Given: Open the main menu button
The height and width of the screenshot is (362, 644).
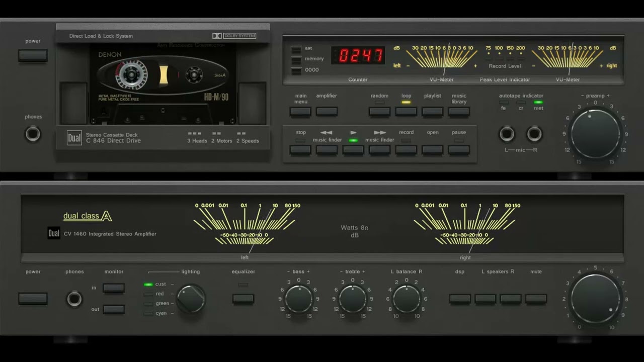Looking at the screenshot, I should coord(300,112).
